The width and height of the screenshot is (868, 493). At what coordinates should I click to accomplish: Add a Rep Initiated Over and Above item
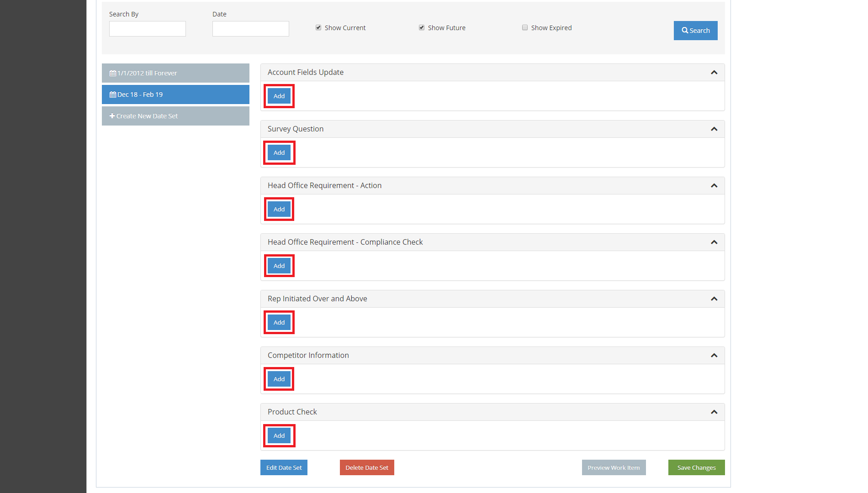pos(279,322)
